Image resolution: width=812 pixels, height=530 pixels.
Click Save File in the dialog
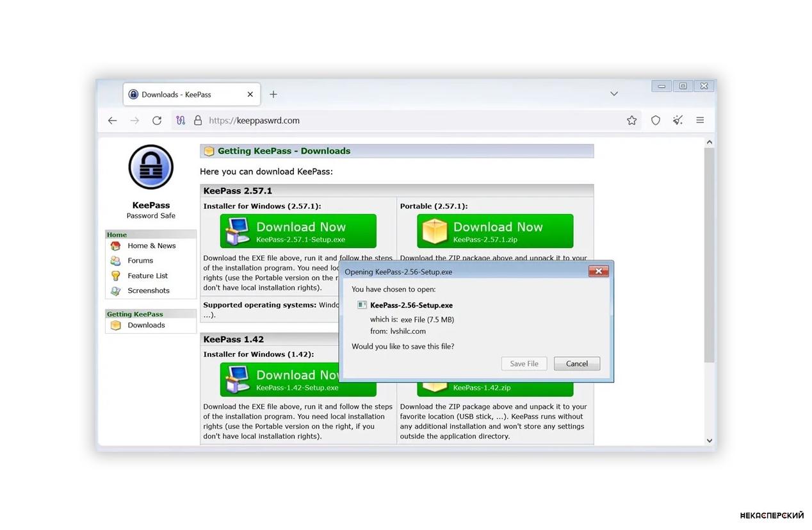[x=524, y=363]
